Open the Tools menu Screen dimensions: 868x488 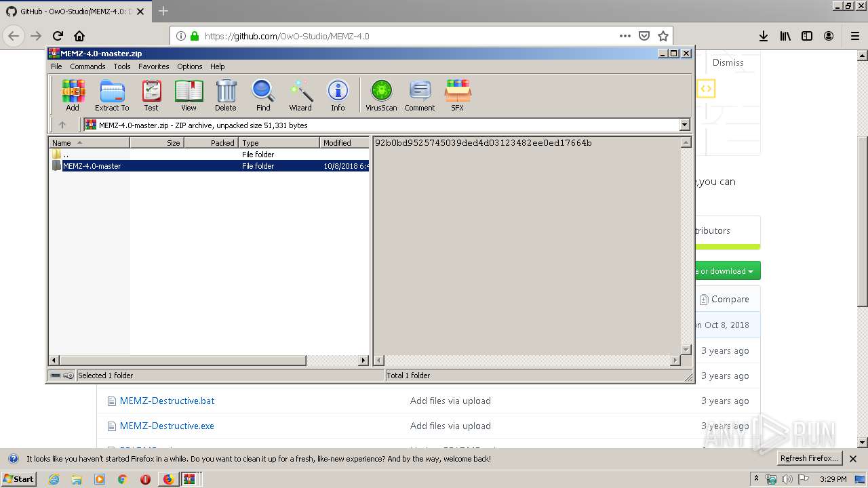coord(122,66)
